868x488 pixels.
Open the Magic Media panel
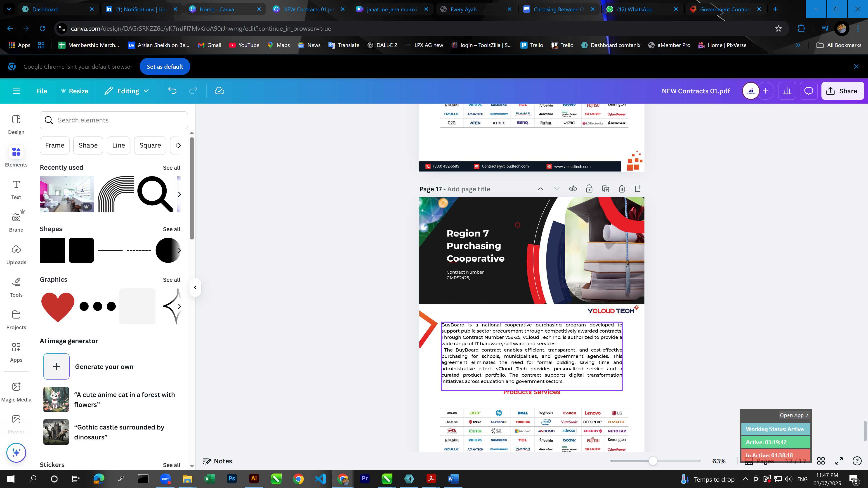(16, 392)
